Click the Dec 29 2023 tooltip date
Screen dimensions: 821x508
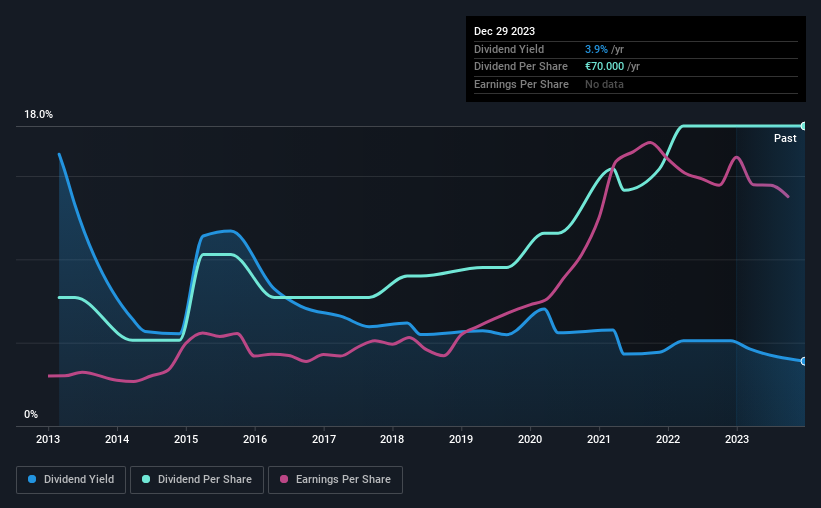(504, 31)
